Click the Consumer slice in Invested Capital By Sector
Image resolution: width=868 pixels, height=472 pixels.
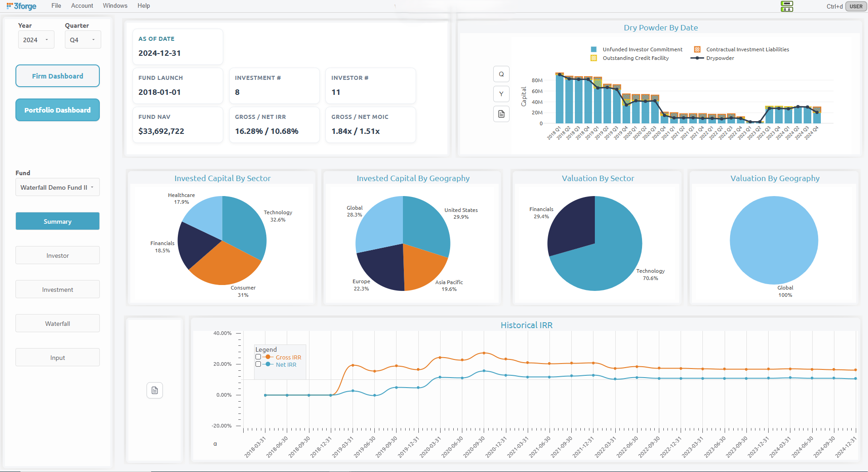coord(225,265)
